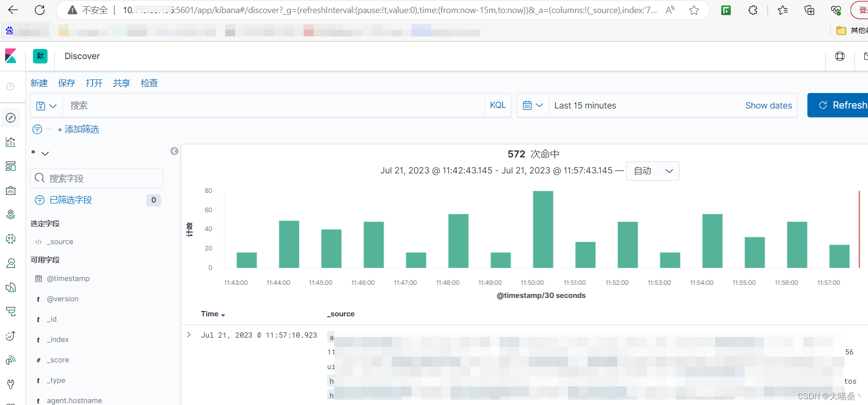Image resolution: width=868 pixels, height=405 pixels.
Task: Toggle the filtered fields option
Action: tap(71, 200)
